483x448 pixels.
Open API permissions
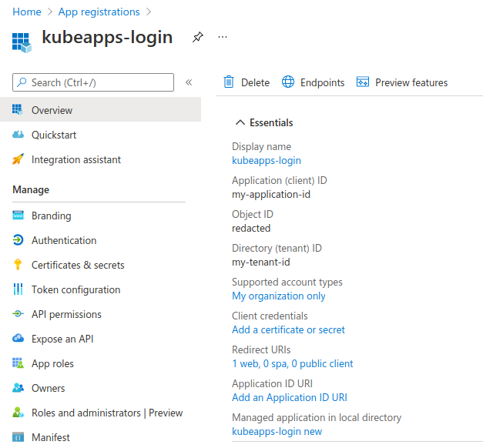(x=66, y=314)
